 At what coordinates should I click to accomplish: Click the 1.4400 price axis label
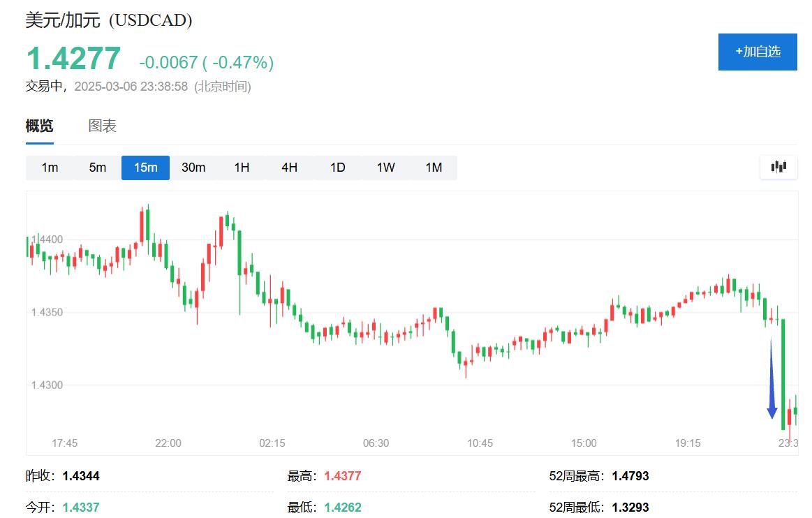click(x=47, y=239)
